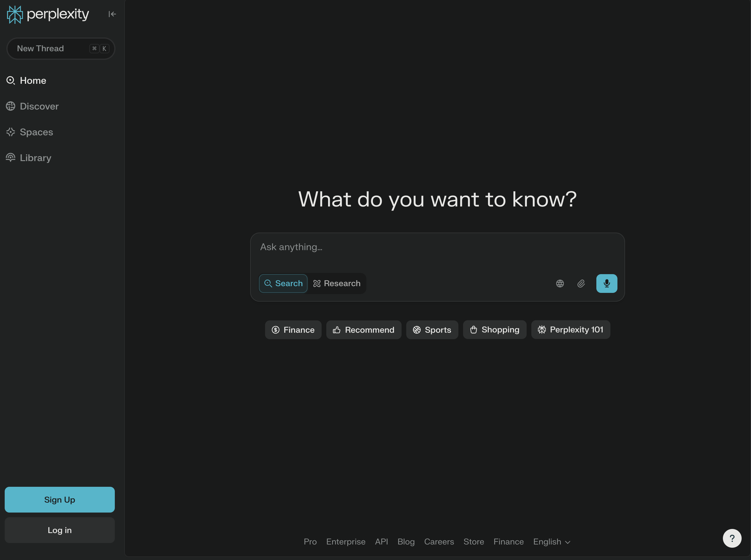Image resolution: width=751 pixels, height=560 pixels.
Task: Click the Ask anything input field
Action: tap(437, 247)
